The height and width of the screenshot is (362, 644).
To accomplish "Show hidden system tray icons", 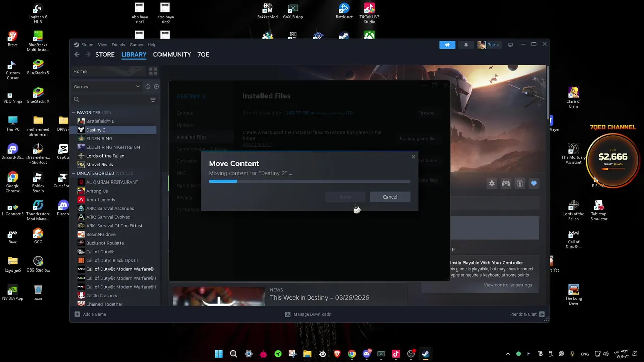I will pos(507,354).
